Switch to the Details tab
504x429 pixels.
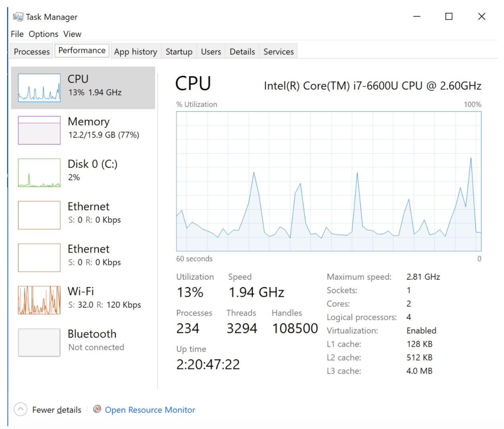pos(242,52)
